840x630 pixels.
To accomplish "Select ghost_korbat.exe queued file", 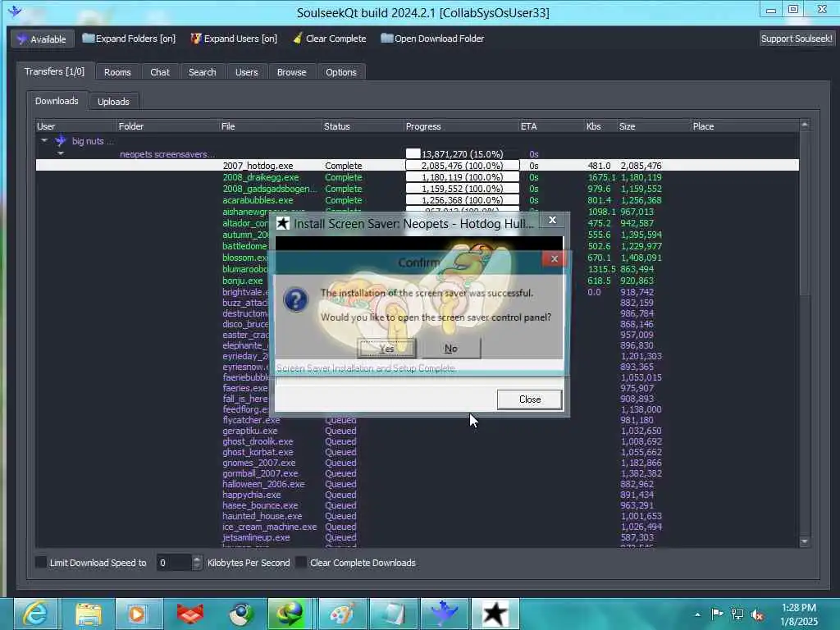I will 258,452.
